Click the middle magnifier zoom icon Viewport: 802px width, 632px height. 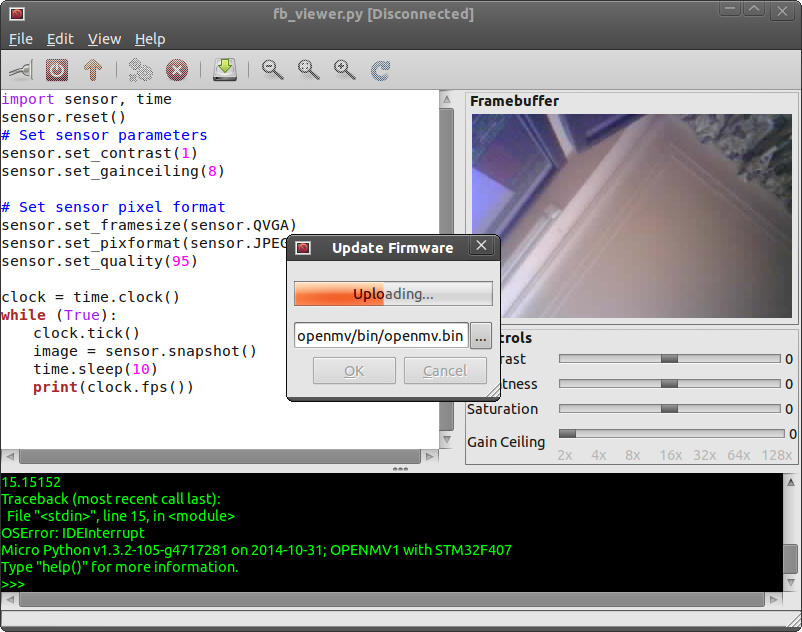click(x=309, y=70)
